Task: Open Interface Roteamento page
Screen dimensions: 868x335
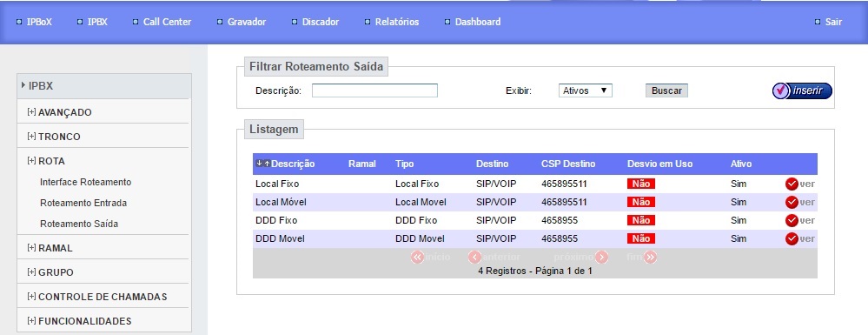Action: pos(86,182)
